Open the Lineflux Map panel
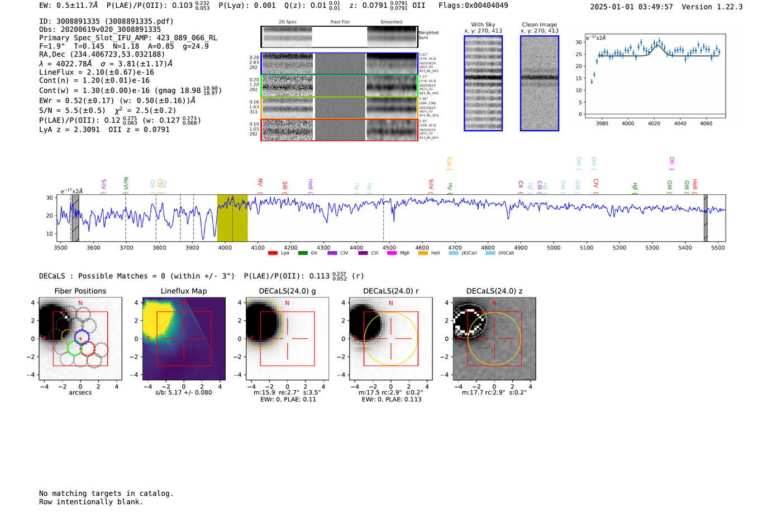Image resolution: width=782 pixels, height=532 pixels. [x=184, y=339]
